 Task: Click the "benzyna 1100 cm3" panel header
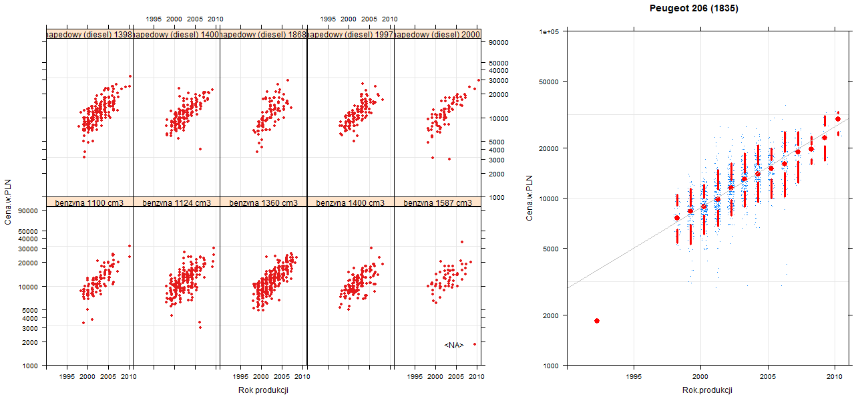click(x=89, y=202)
